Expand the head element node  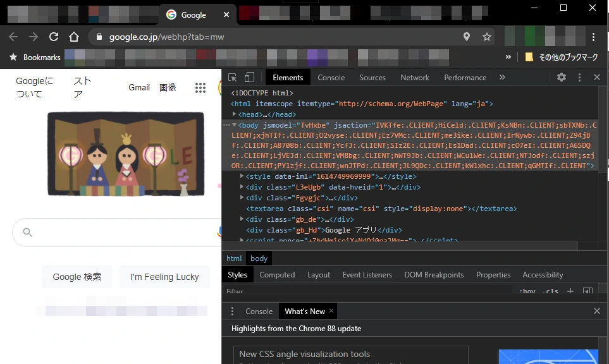(x=235, y=114)
